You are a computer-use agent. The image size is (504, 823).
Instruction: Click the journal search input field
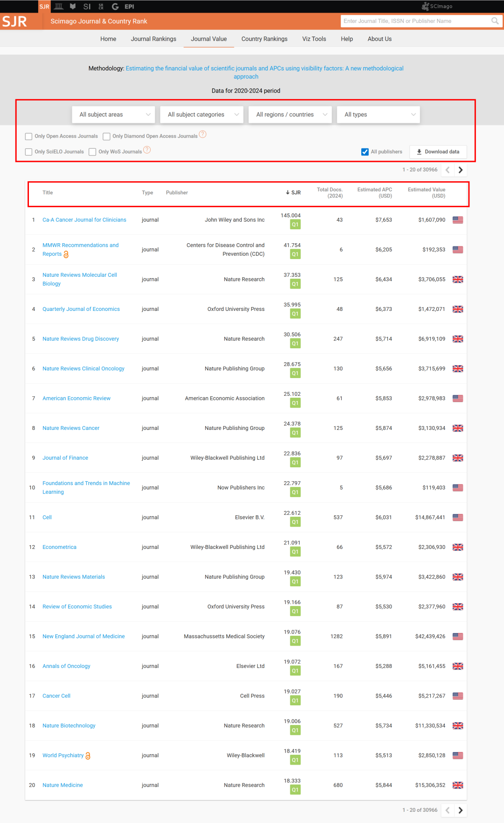(415, 21)
